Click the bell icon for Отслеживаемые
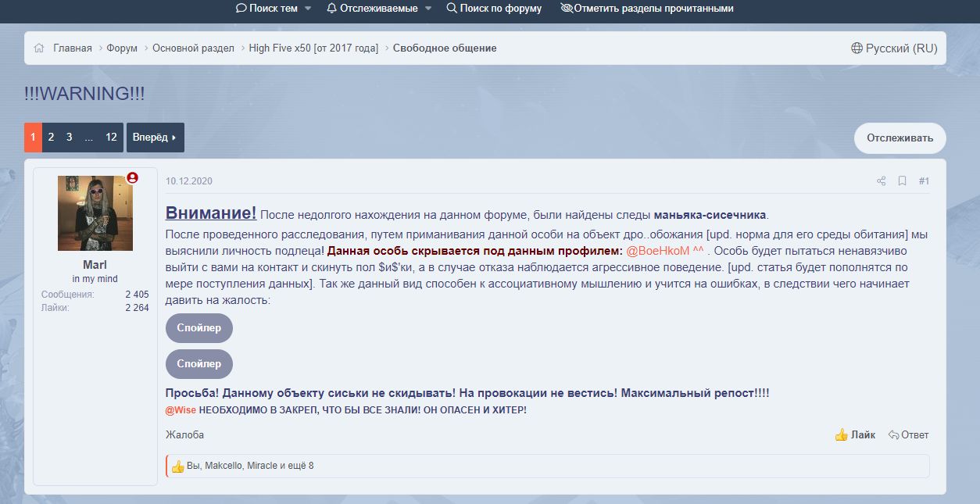980x504 pixels. click(x=332, y=9)
